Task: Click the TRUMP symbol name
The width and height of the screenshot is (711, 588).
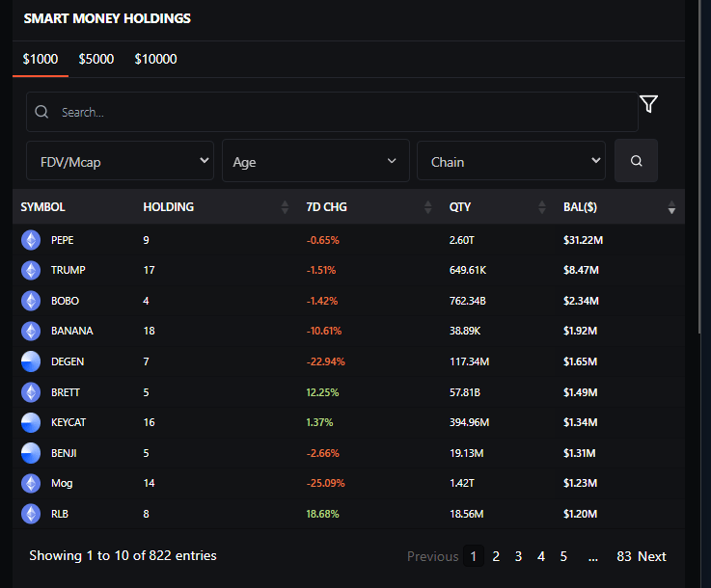Action: 68,271
